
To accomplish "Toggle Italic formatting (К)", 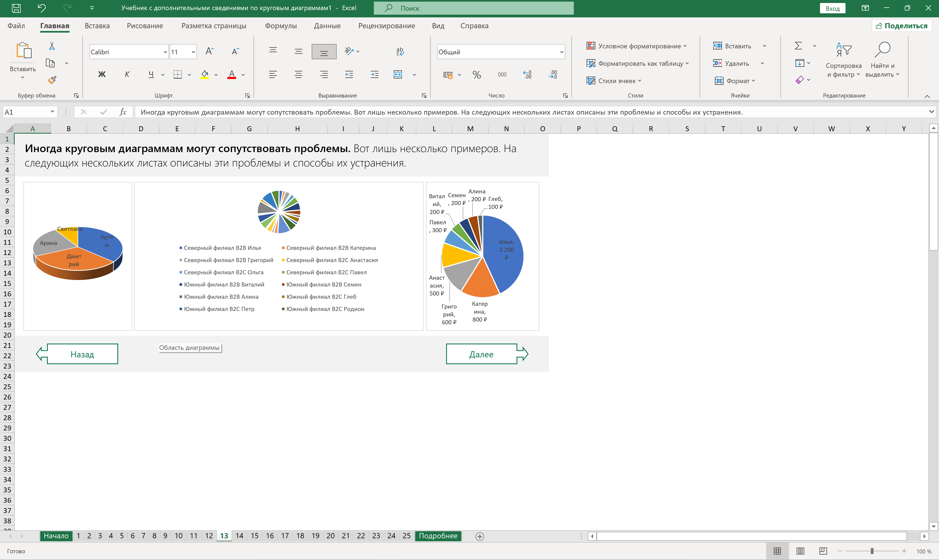I will pos(127,74).
